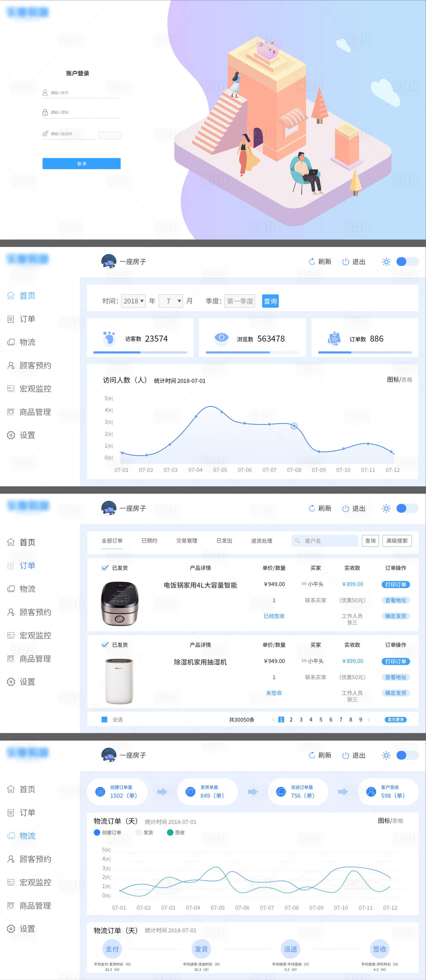Screen dimensions: 426x980
Task: Click the user avatar on the orders screen header
Action: click(109, 508)
